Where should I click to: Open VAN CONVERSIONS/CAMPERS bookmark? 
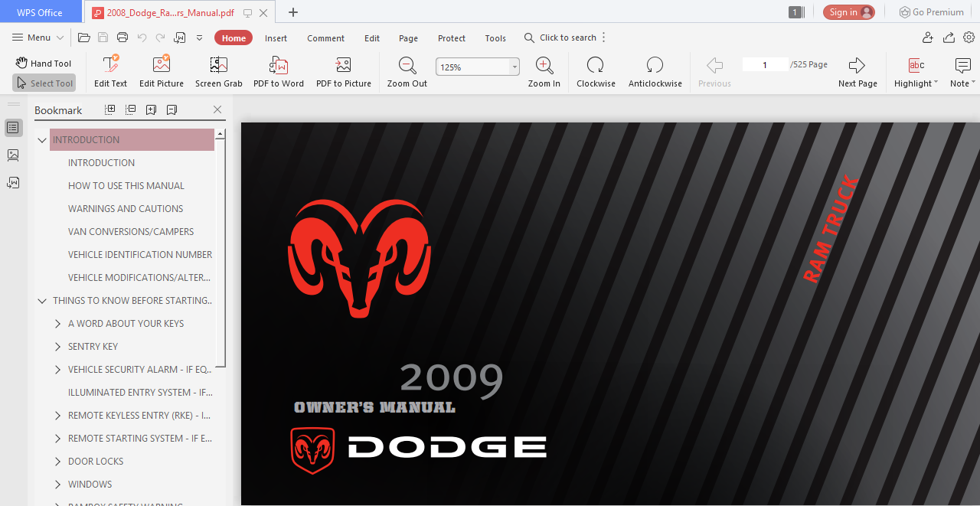point(131,232)
